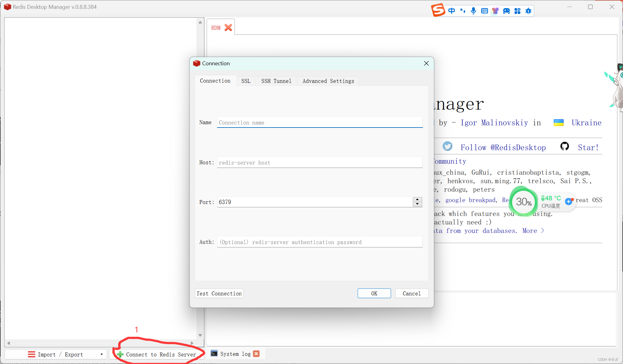Open the google breakpad link
The width and height of the screenshot is (623, 364).
coord(470,200)
